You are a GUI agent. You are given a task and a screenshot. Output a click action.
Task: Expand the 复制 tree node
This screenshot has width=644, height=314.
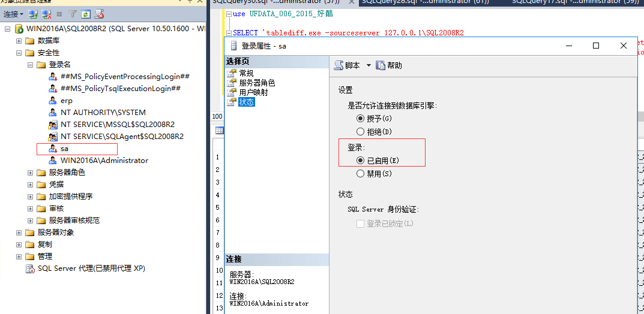19,244
